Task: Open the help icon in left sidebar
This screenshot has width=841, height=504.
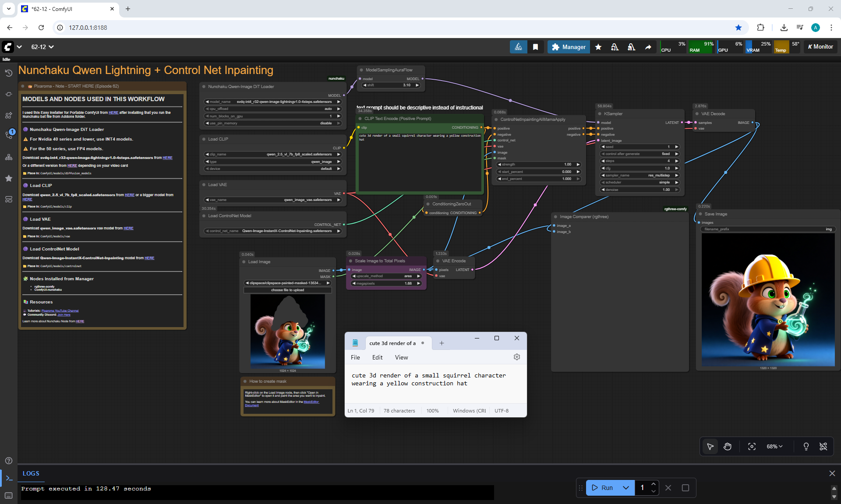Action: (x=8, y=461)
